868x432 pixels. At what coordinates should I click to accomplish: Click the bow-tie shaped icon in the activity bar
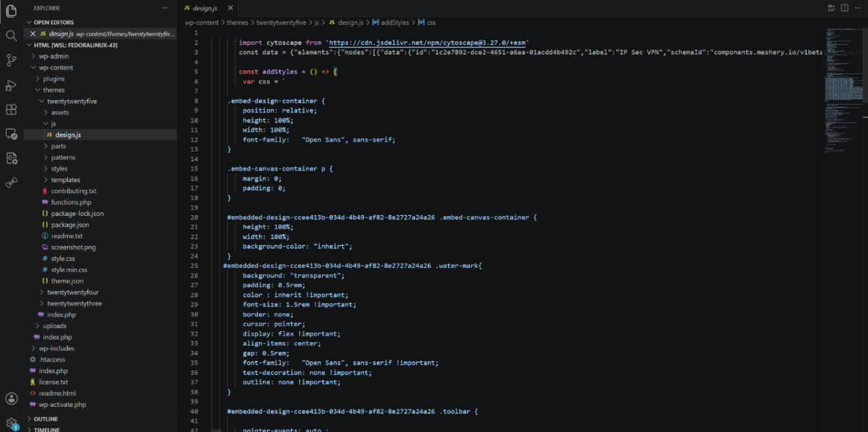[x=11, y=182]
